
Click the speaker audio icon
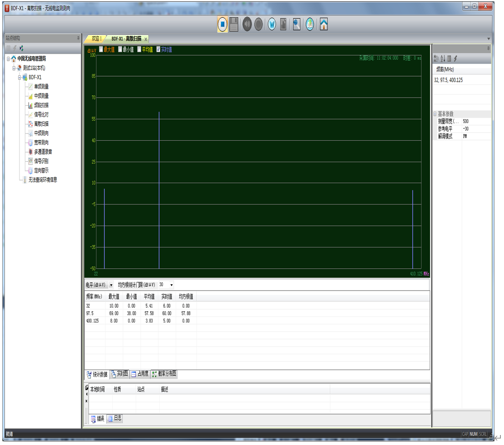(247, 25)
